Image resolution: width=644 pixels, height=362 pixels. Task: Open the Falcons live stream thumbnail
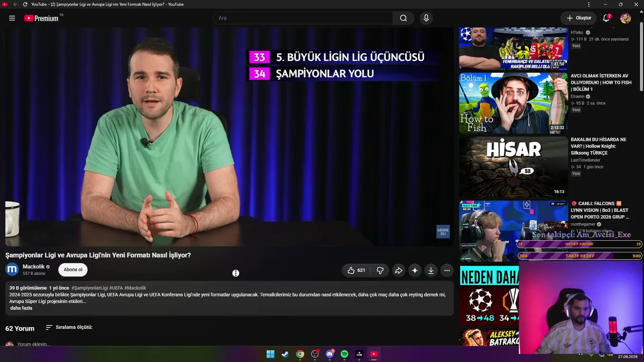tap(513, 231)
